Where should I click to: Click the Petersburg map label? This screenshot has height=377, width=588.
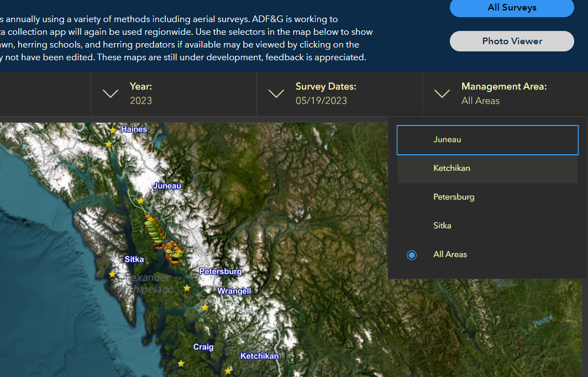tap(221, 271)
